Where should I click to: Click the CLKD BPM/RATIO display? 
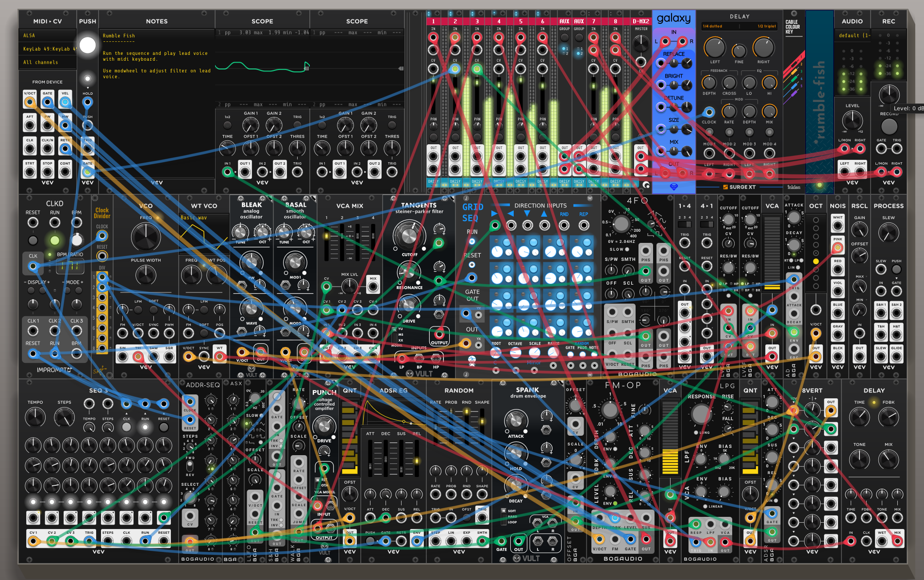[x=70, y=266]
